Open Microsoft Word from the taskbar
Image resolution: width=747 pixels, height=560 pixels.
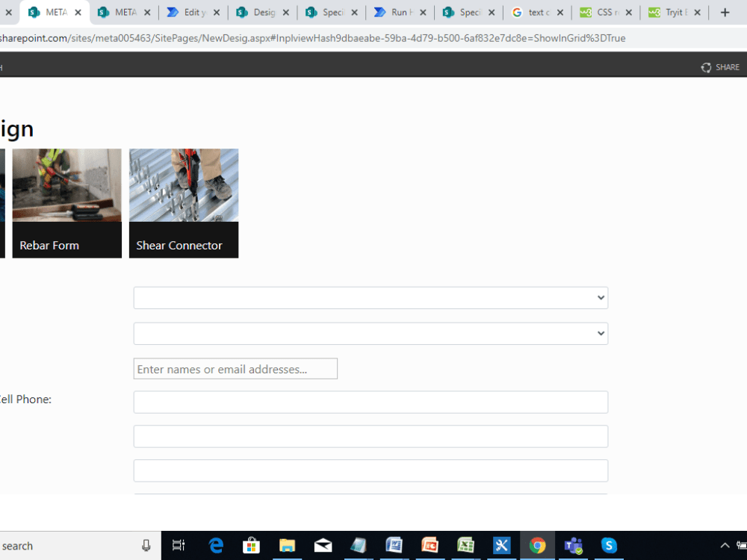click(x=394, y=545)
